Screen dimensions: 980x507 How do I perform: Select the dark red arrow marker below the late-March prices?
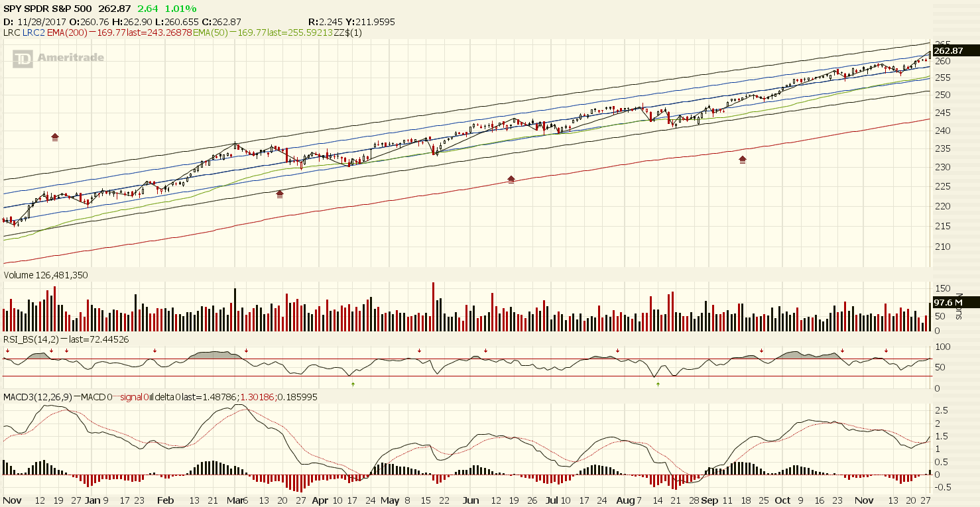[x=280, y=194]
